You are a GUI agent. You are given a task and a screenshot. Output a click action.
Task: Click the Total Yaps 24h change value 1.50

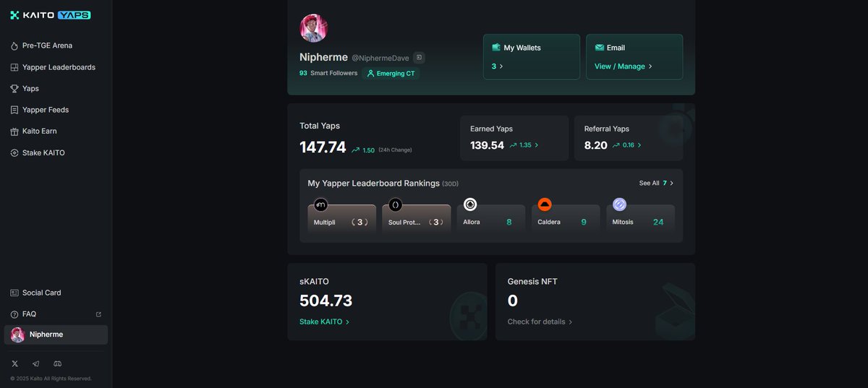pos(368,150)
